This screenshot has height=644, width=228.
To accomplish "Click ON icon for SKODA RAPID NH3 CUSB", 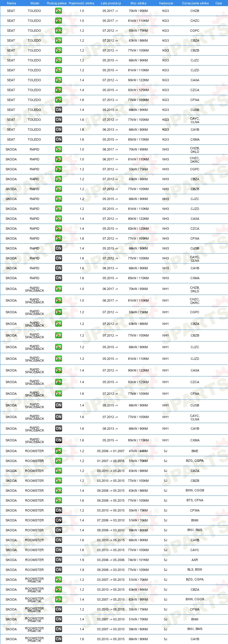I will [59, 248].
